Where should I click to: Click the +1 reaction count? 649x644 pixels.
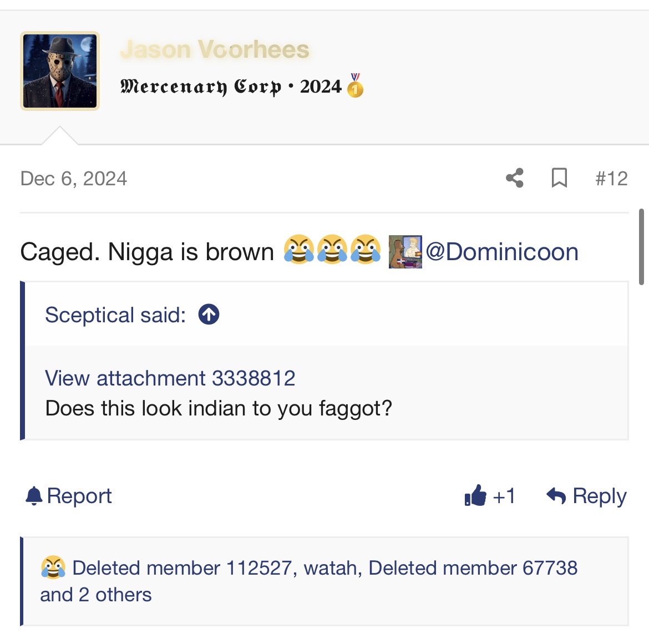(504, 496)
